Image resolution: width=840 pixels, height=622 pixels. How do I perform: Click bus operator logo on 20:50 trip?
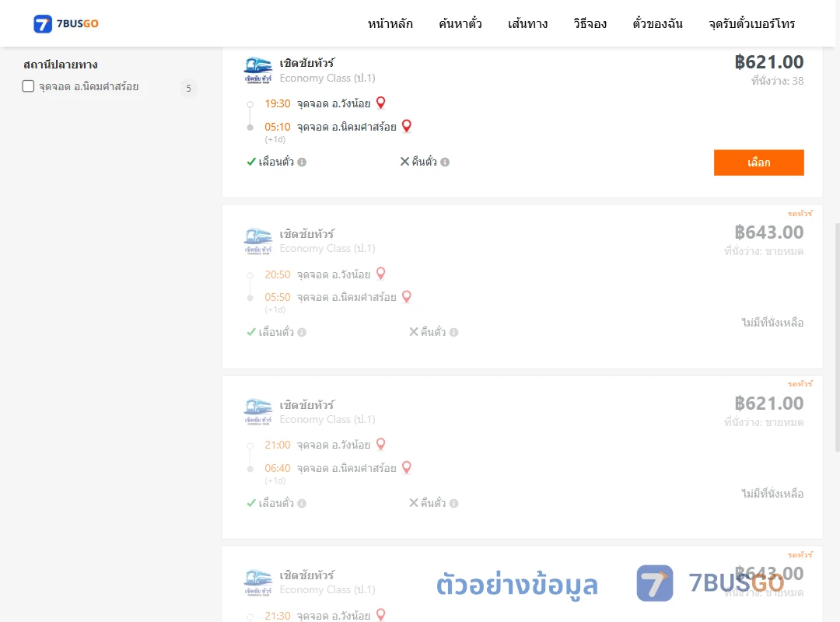click(x=258, y=240)
